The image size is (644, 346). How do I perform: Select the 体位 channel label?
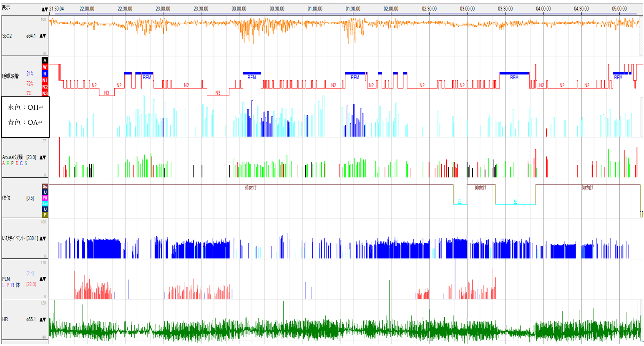(6, 198)
